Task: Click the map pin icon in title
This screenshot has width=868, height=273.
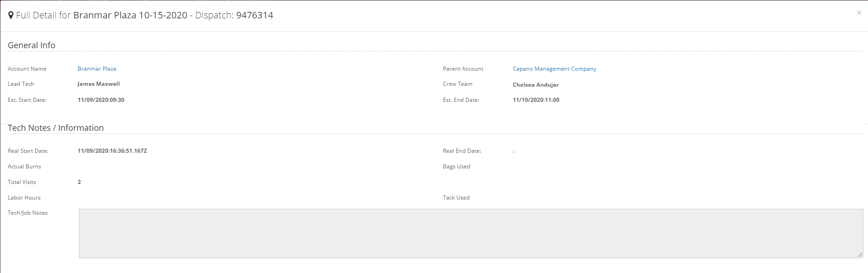Action: coord(11,16)
